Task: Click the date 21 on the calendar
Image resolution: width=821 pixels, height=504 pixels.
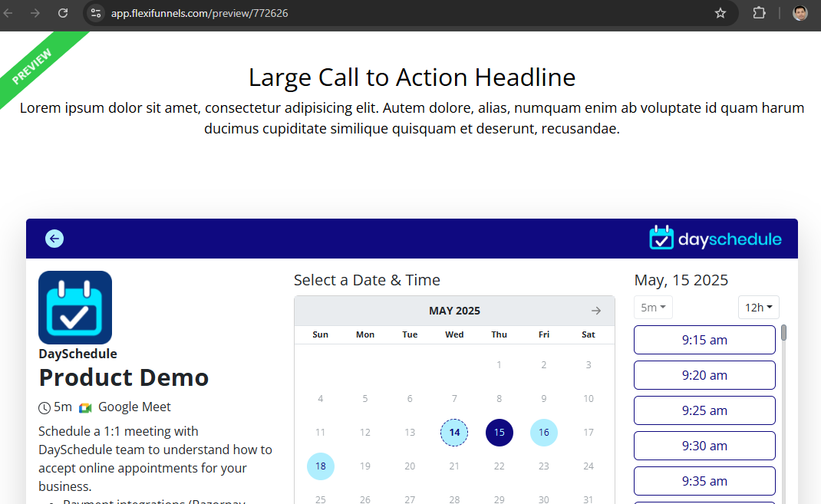Action: [x=454, y=466]
